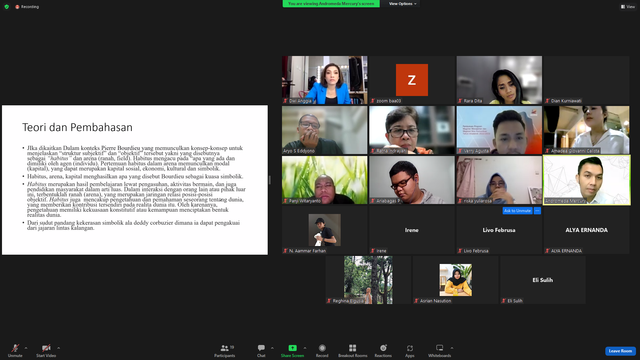Open Breakout Rooms
Image resolution: width=640 pixels, height=360 pixels.
click(x=353, y=350)
